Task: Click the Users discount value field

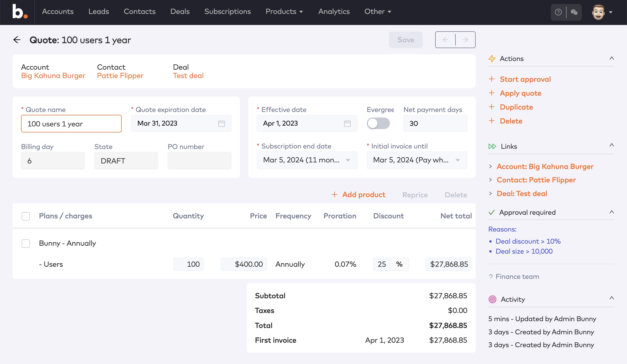Action: (x=382, y=264)
